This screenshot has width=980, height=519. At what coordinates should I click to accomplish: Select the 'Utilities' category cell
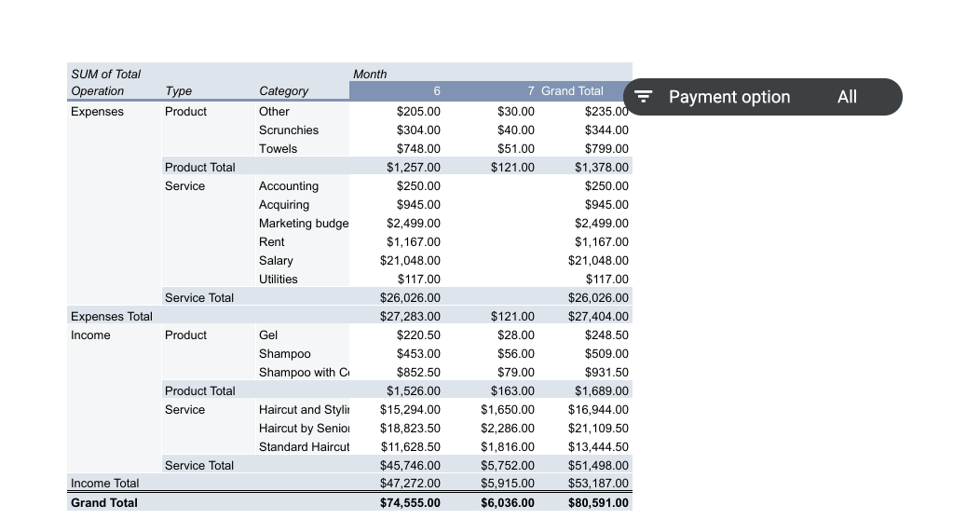pyautogui.click(x=279, y=279)
